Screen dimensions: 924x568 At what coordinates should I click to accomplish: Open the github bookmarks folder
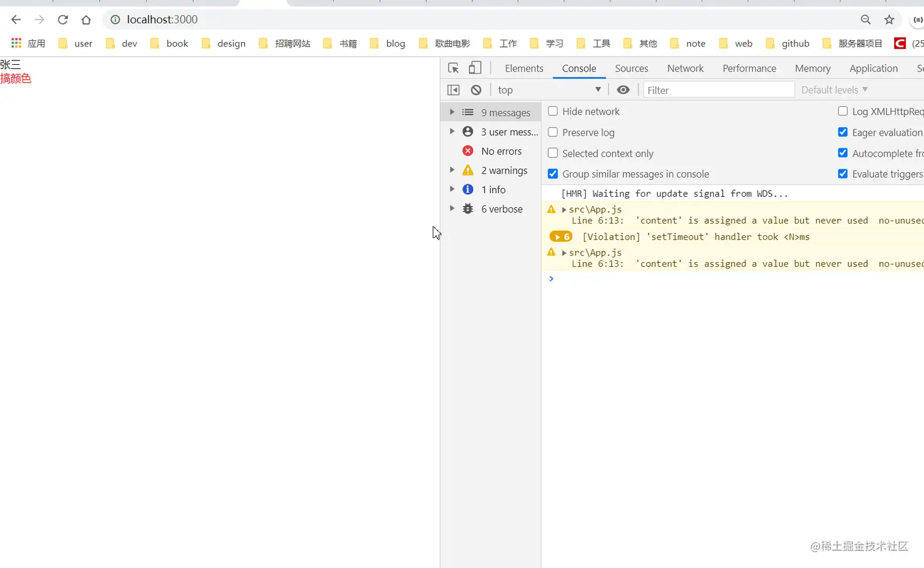pyautogui.click(x=788, y=43)
